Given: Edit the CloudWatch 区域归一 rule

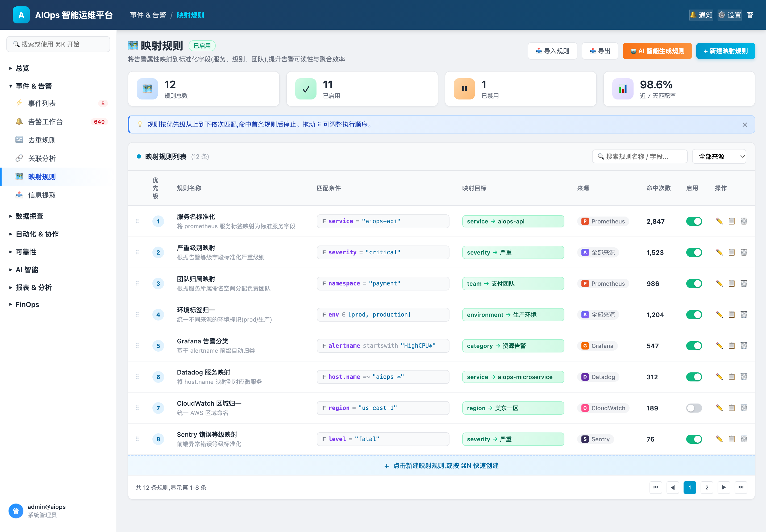Looking at the screenshot, I should [x=719, y=408].
